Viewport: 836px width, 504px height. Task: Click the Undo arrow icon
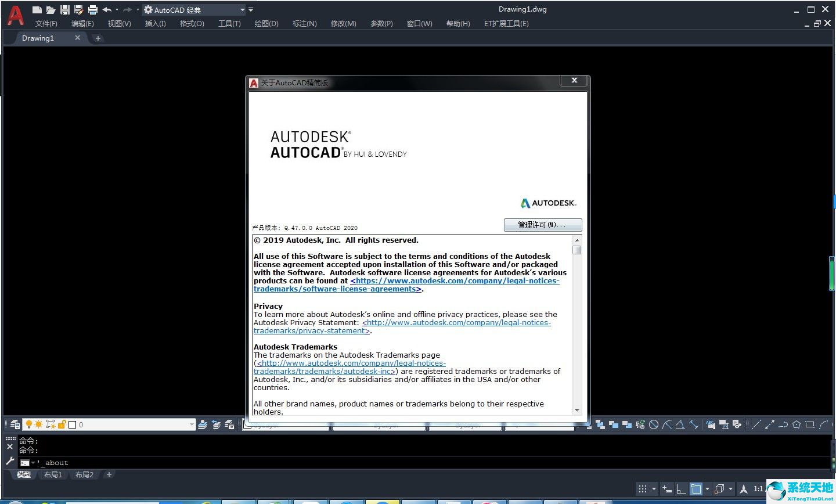[x=107, y=10]
